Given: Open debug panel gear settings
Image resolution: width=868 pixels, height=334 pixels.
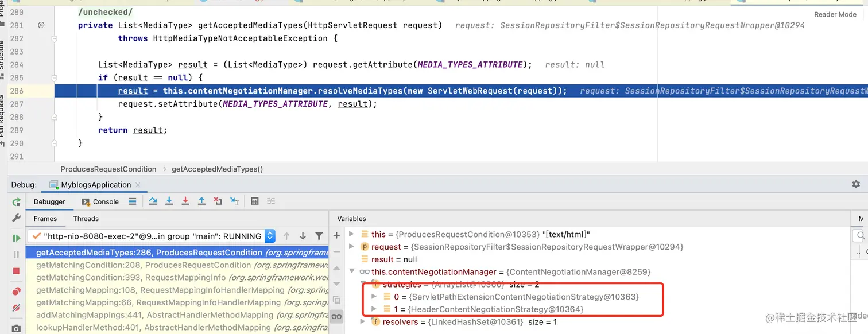Looking at the screenshot, I should coord(856,184).
